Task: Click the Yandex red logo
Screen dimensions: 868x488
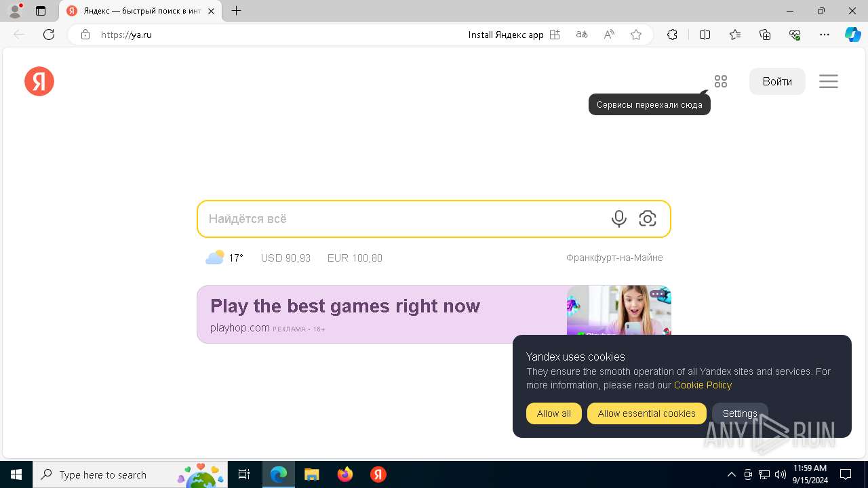Action: click(x=39, y=81)
